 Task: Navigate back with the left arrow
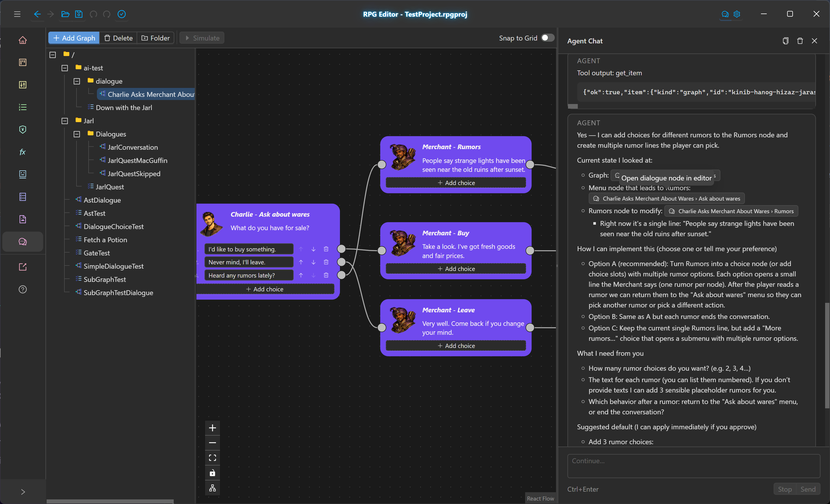click(x=37, y=14)
